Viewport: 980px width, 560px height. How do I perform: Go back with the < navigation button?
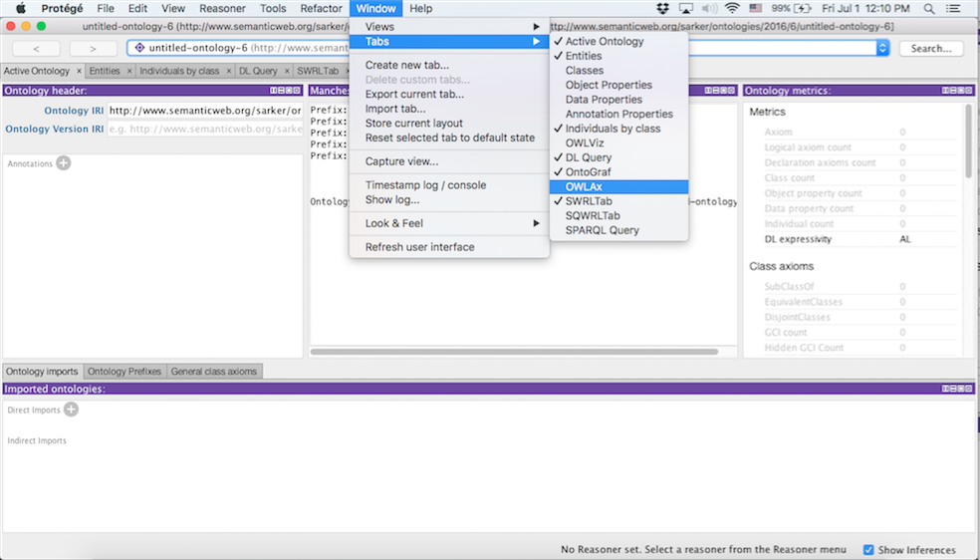click(x=36, y=48)
